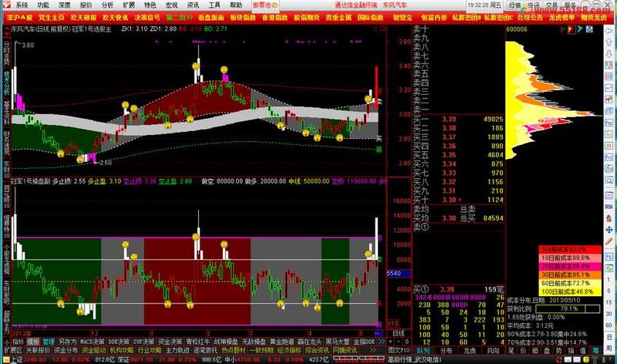Click the F10 info icon in right toolbar
617x364 pixels.
[x=609, y=123]
